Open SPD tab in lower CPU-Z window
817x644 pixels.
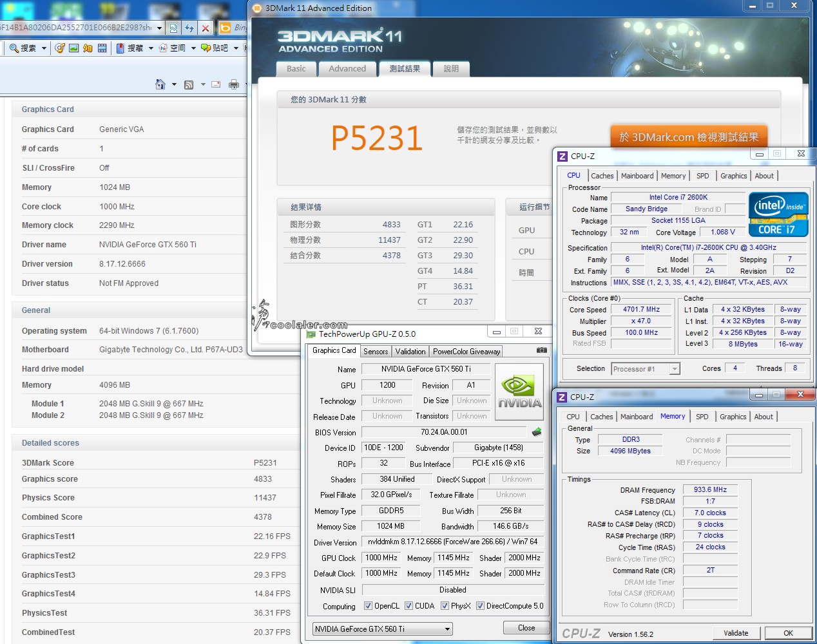click(x=702, y=417)
